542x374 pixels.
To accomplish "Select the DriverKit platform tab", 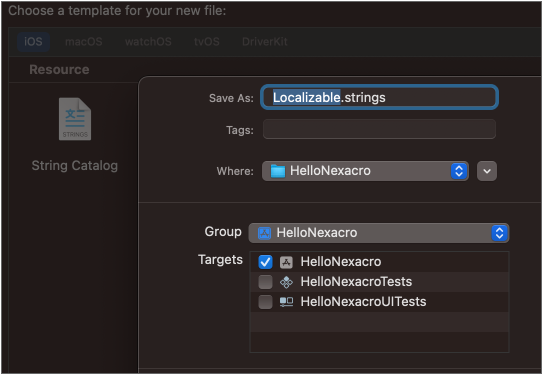I will click(265, 42).
